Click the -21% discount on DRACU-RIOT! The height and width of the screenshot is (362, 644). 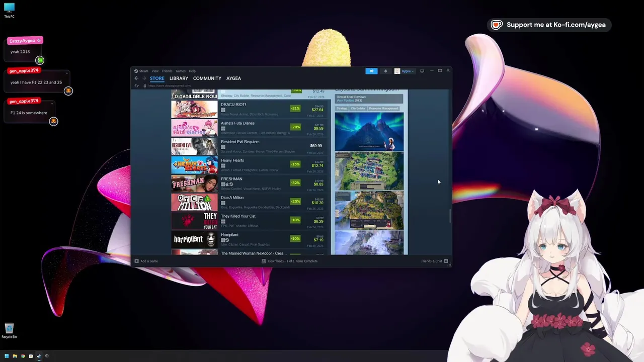[295, 108]
